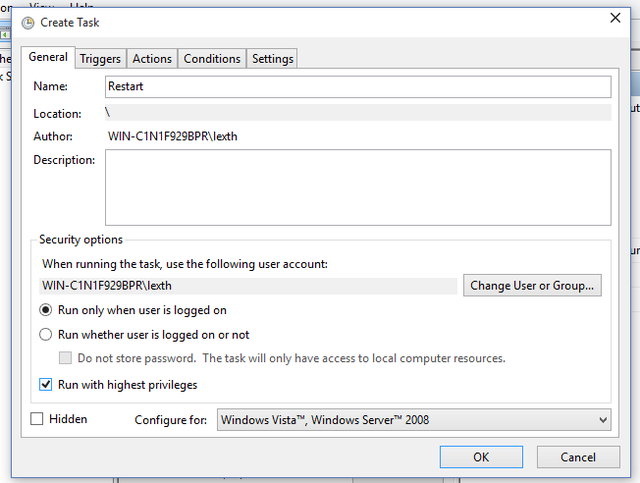Enable the Hidden checkbox
This screenshot has height=483, width=640.
(37, 419)
